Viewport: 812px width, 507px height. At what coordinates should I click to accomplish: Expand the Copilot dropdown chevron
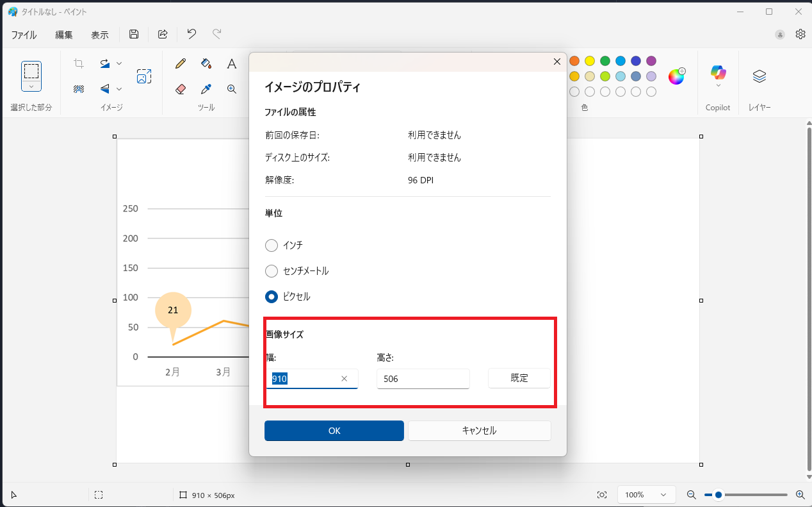(718, 86)
